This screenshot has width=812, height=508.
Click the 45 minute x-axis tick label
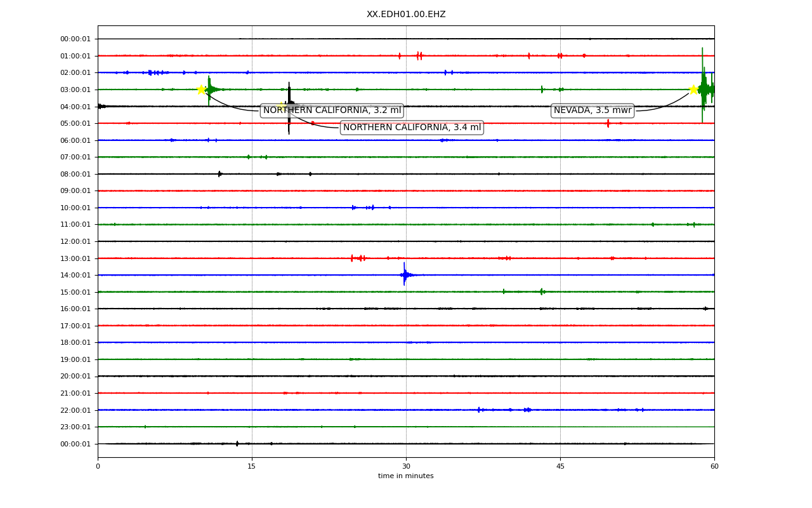click(560, 467)
